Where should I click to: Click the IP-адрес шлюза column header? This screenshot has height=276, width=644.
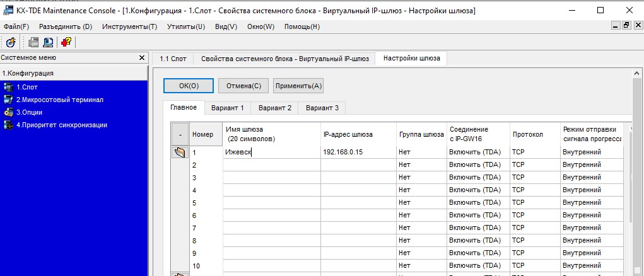coord(358,134)
